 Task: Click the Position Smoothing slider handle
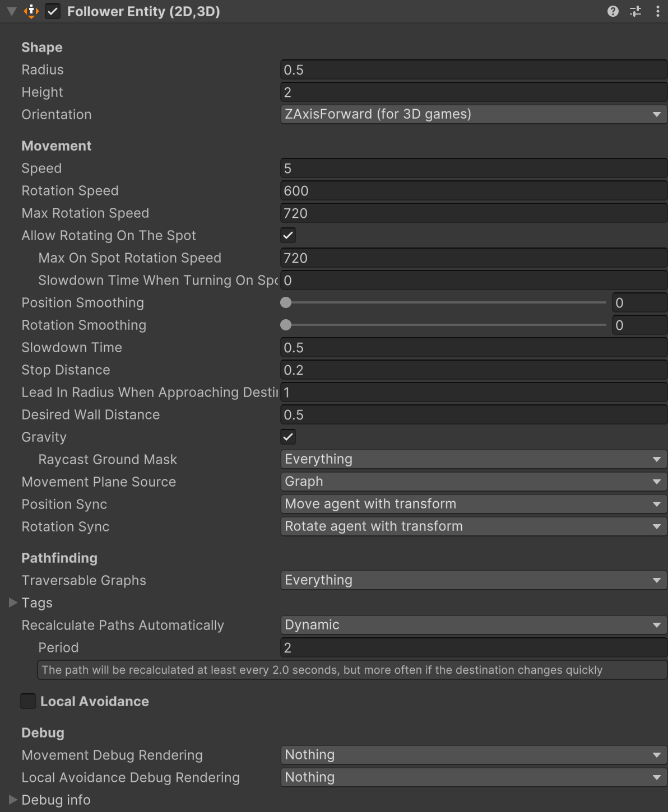pos(286,303)
